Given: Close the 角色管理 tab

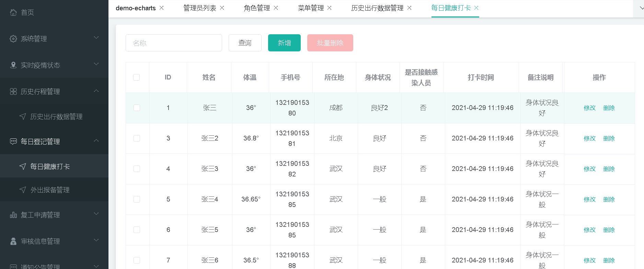Looking at the screenshot, I should tap(276, 8).
